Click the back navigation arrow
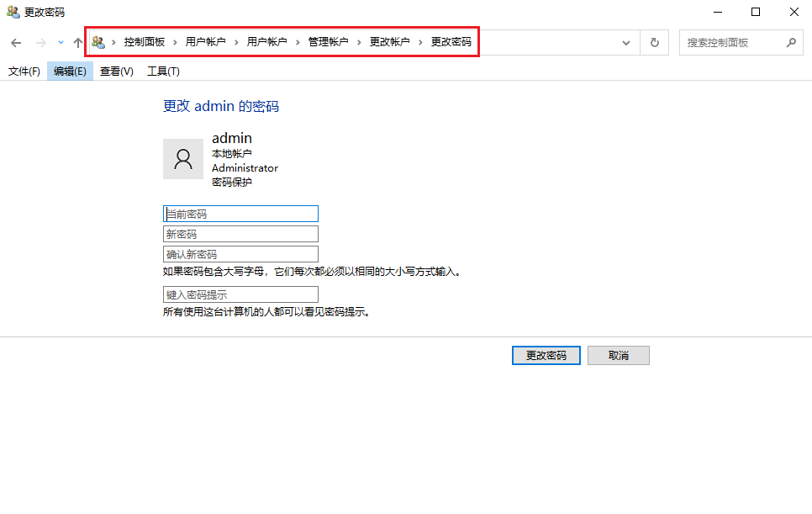 15,42
